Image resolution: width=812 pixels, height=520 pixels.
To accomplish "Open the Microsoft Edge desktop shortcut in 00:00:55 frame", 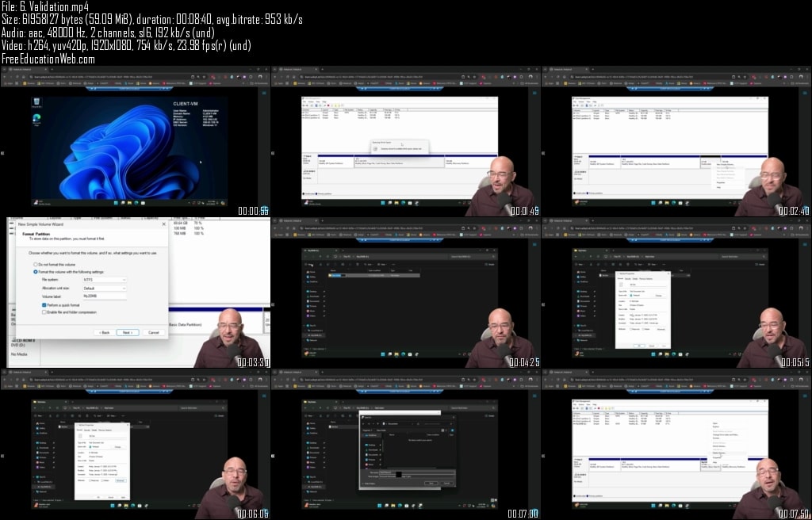I will click(36, 120).
